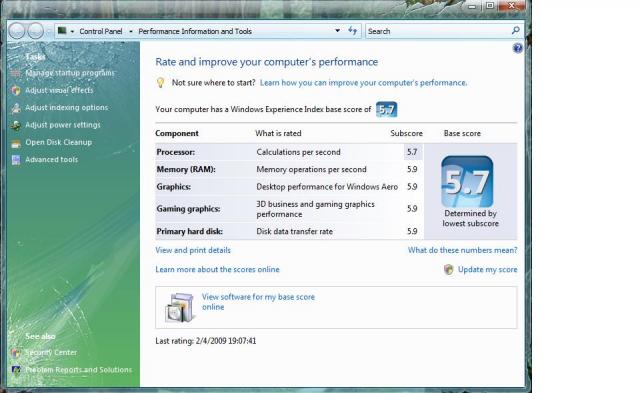Open 'What do these numbers mean?'
This screenshot has width=640, height=393.
click(462, 250)
